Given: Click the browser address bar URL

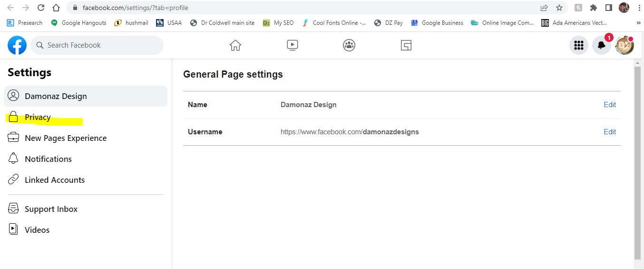Looking at the screenshot, I should point(135,8).
